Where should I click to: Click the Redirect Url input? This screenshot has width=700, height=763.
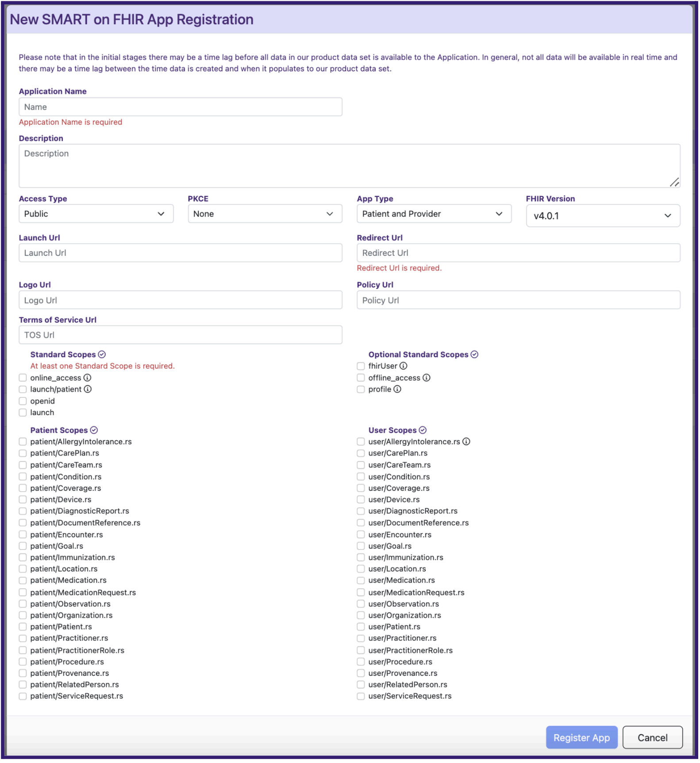click(519, 253)
